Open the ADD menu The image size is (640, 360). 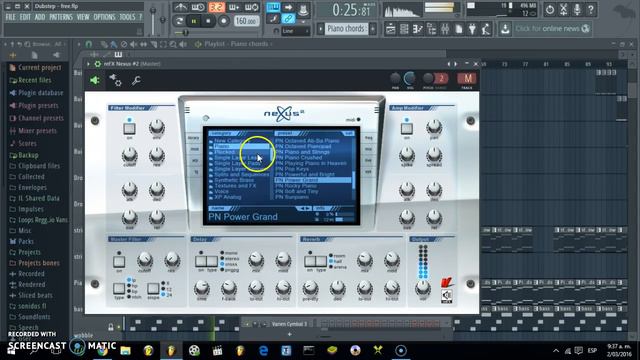[x=40, y=17]
